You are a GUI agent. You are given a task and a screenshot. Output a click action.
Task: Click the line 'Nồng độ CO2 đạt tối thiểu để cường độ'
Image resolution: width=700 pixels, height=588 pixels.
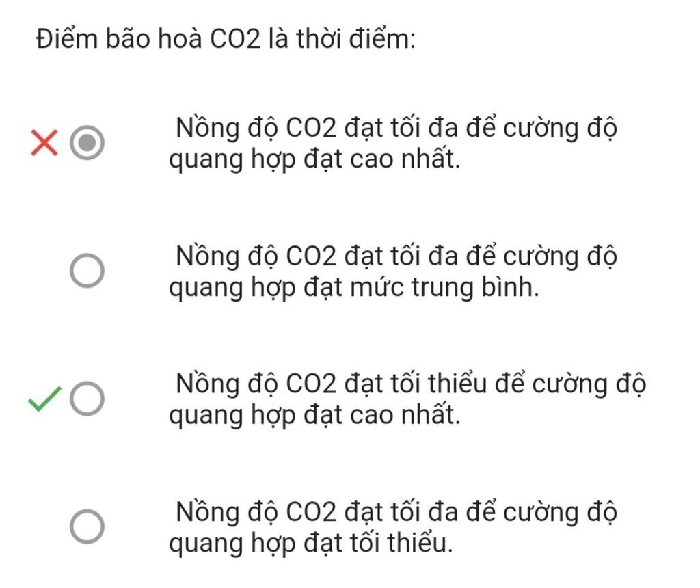pos(411,384)
